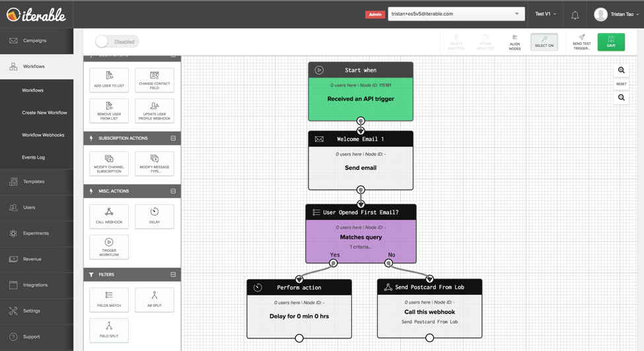Open Campaigns in the sidebar

click(35, 40)
